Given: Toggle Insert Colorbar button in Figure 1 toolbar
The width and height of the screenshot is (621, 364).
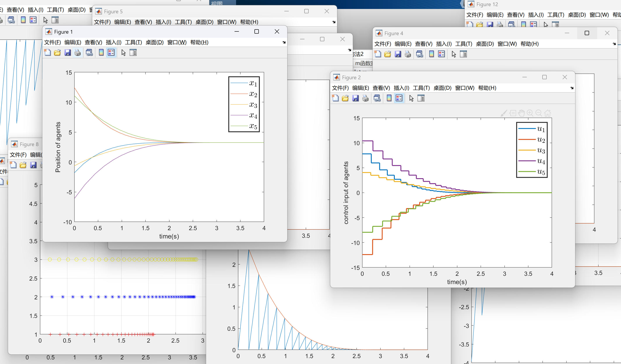Looking at the screenshot, I should 101,52.
